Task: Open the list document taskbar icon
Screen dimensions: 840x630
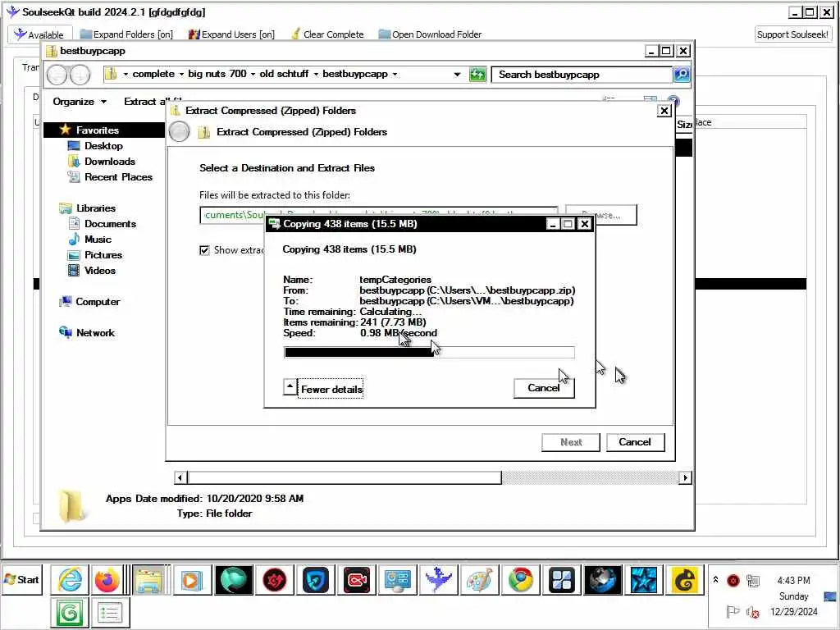Action: (x=111, y=613)
